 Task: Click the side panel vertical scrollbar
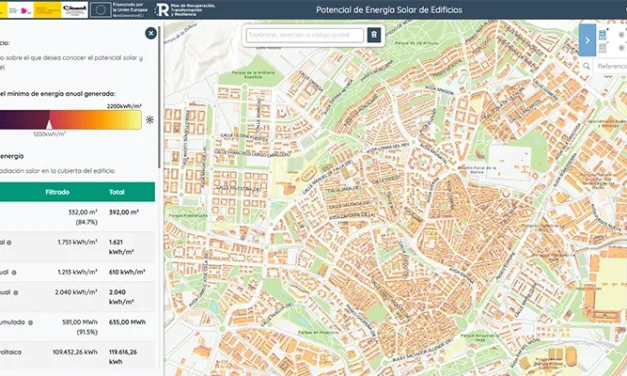159,97
